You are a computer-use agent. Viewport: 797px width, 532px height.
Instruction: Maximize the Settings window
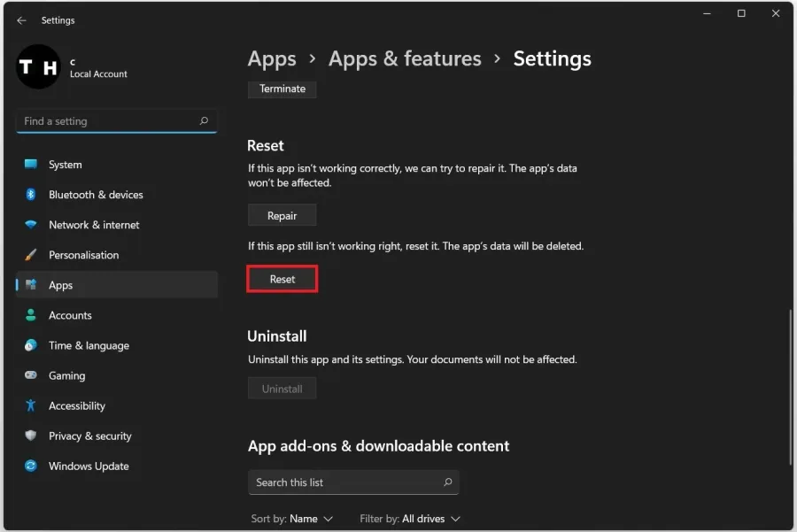tap(741, 13)
